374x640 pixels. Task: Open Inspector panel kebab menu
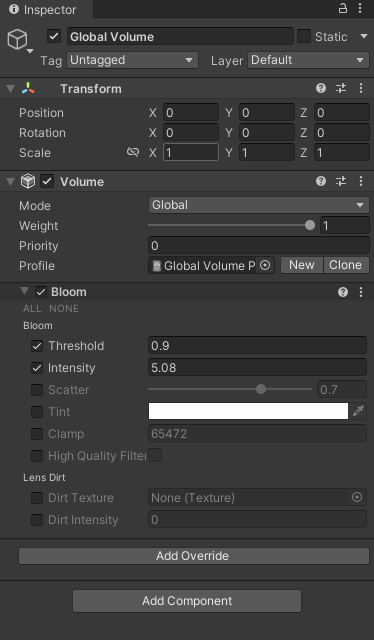[360, 9]
